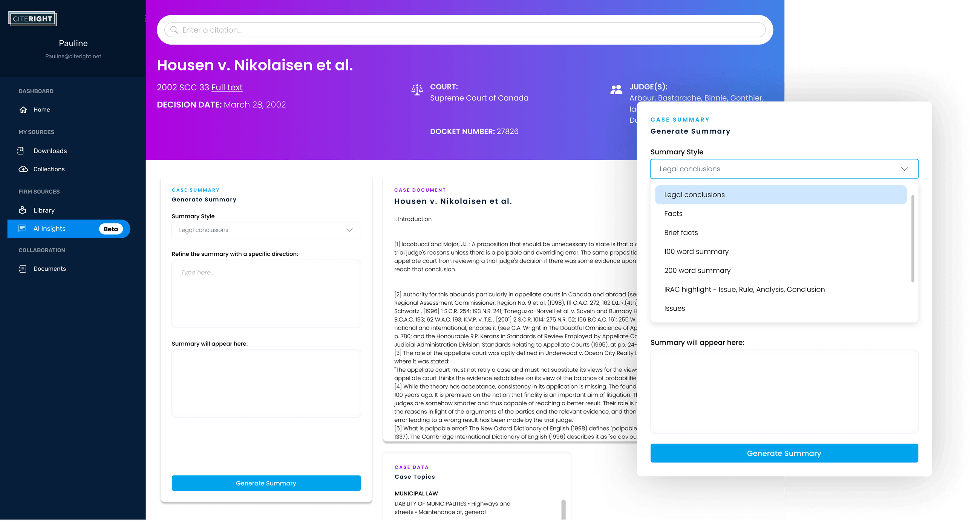Image resolution: width=980 pixels, height=525 pixels.
Task: Open the Collections panel
Action: tap(49, 169)
